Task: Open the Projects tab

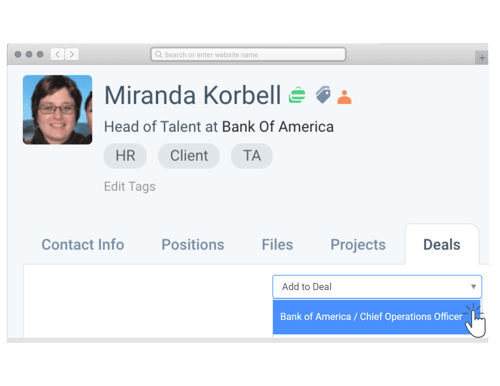Action: coord(358,245)
